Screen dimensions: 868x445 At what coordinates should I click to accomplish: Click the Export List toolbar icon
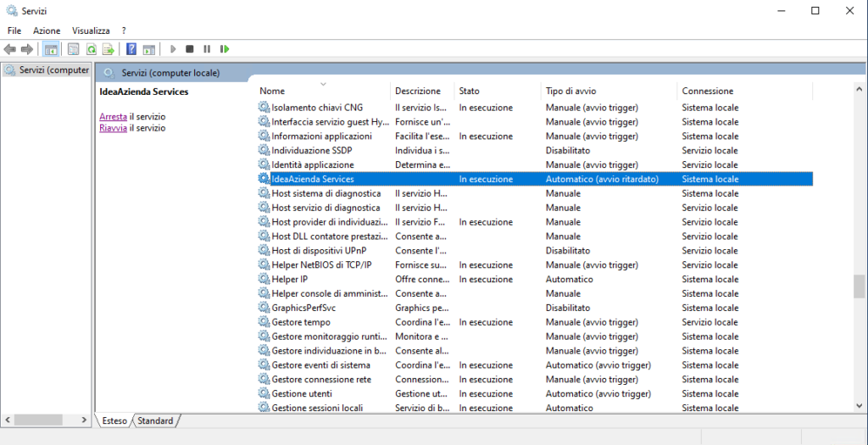(108, 49)
